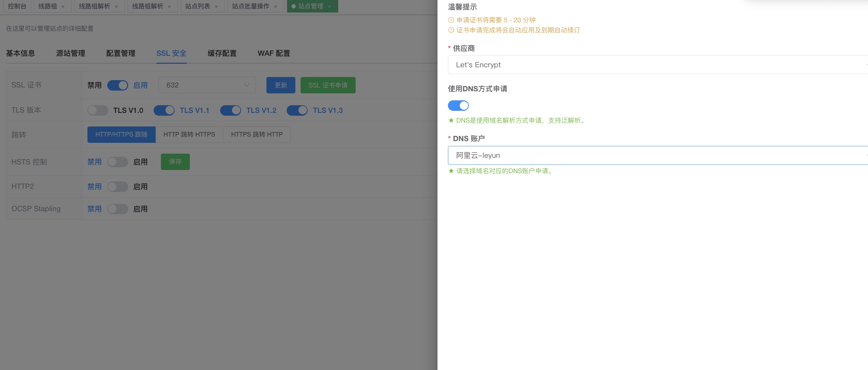This screenshot has height=370, width=868.
Task: Toggle the OCSP Stapling switch
Action: pos(118,209)
